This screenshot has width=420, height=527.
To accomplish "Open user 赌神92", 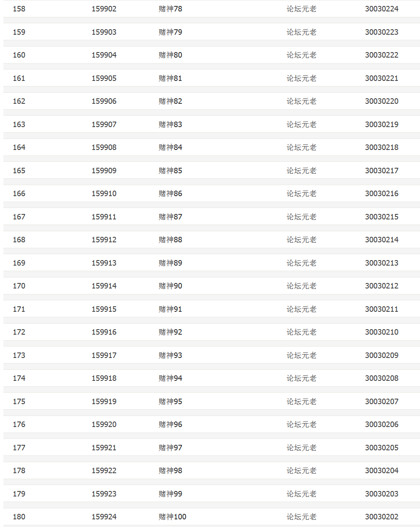I will pyautogui.click(x=170, y=332).
